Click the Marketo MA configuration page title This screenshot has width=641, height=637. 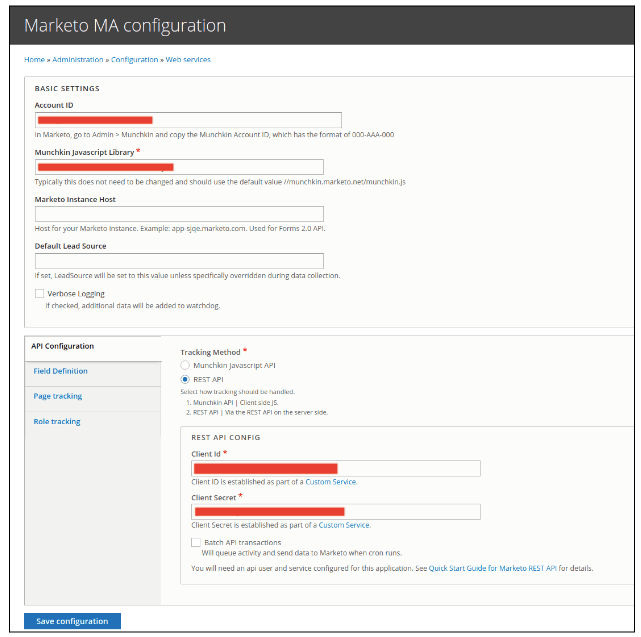125,26
